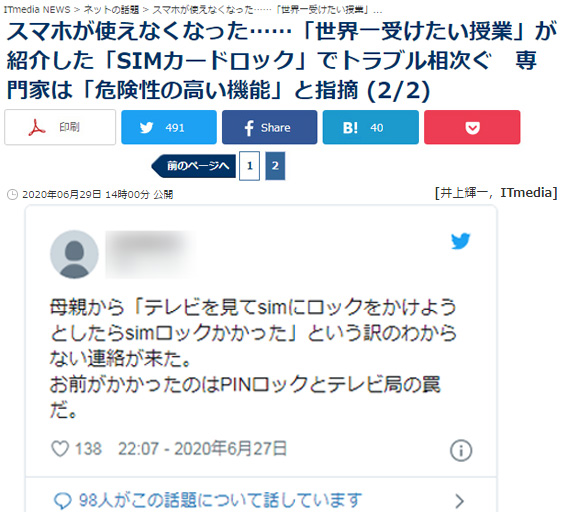Image resolution: width=562 pixels, height=512 pixels.
Task: Click the tweet author's avatar image
Action: click(75, 255)
